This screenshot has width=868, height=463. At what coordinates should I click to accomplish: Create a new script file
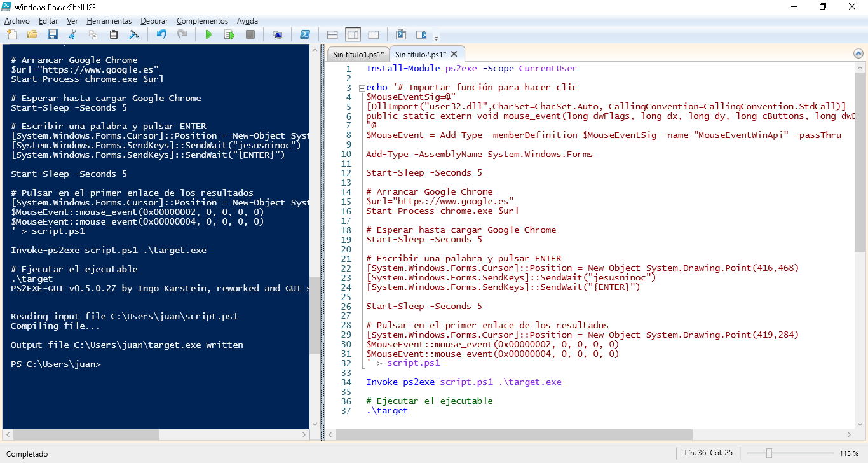pyautogui.click(x=11, y=34)
